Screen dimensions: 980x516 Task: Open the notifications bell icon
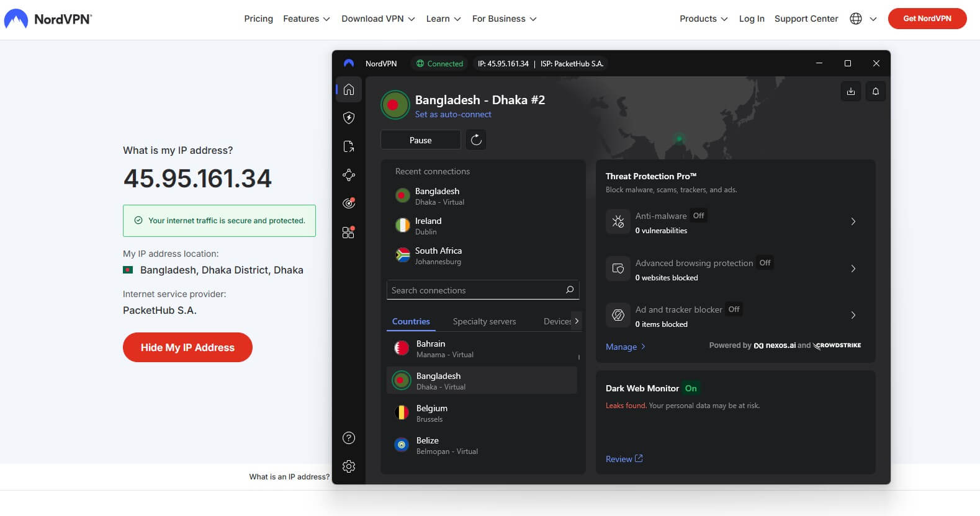(x=876, y=91)
